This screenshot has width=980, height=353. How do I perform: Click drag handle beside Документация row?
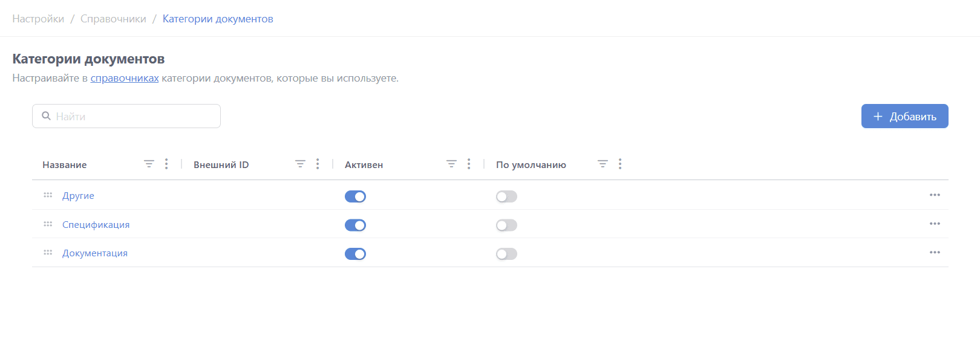tap(48, 253)
